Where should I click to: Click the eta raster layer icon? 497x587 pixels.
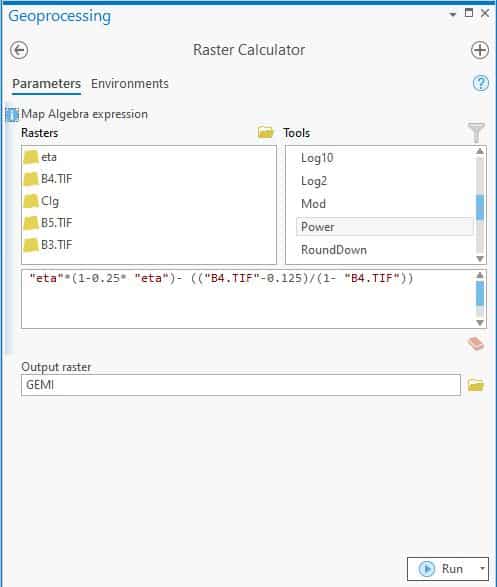coord(31,157)
